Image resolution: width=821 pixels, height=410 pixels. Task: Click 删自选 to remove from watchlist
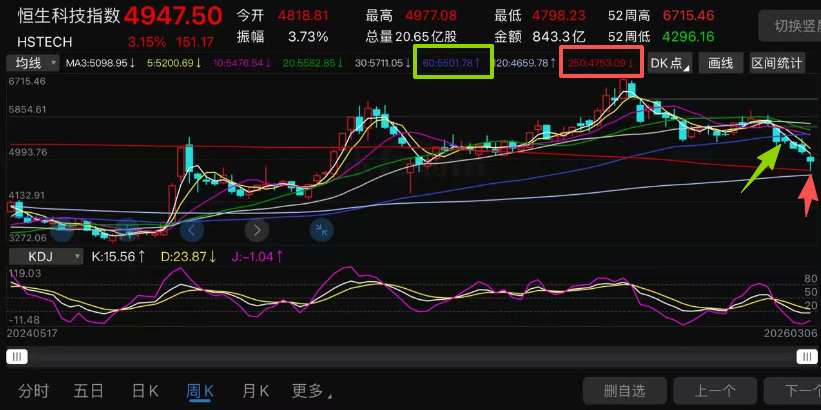pos(625,391)
